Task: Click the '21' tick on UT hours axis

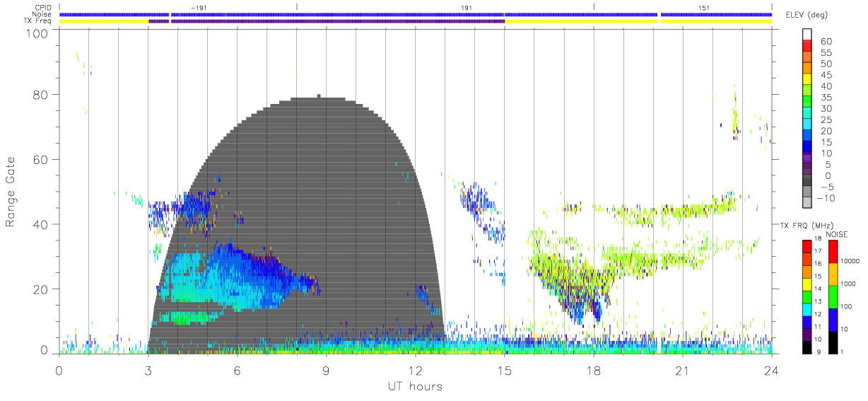Action: point(683,371)
